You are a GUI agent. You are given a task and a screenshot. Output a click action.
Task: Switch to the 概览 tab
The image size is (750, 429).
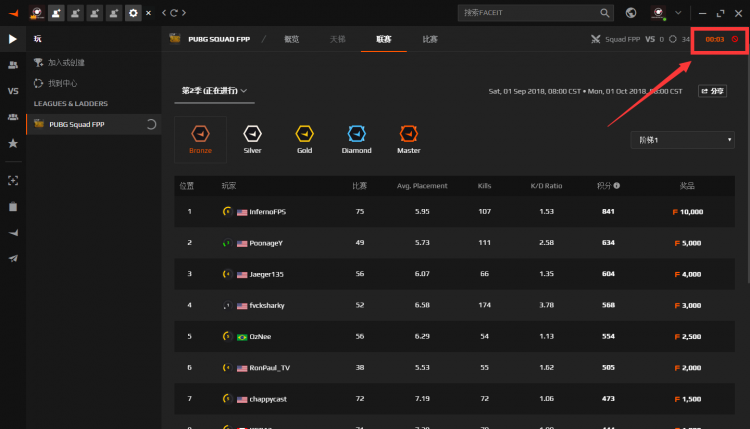click(291, 39)
